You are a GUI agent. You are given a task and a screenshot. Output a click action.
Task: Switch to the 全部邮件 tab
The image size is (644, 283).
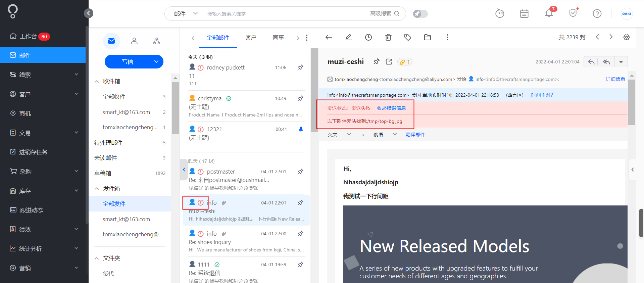coord(218,38)
